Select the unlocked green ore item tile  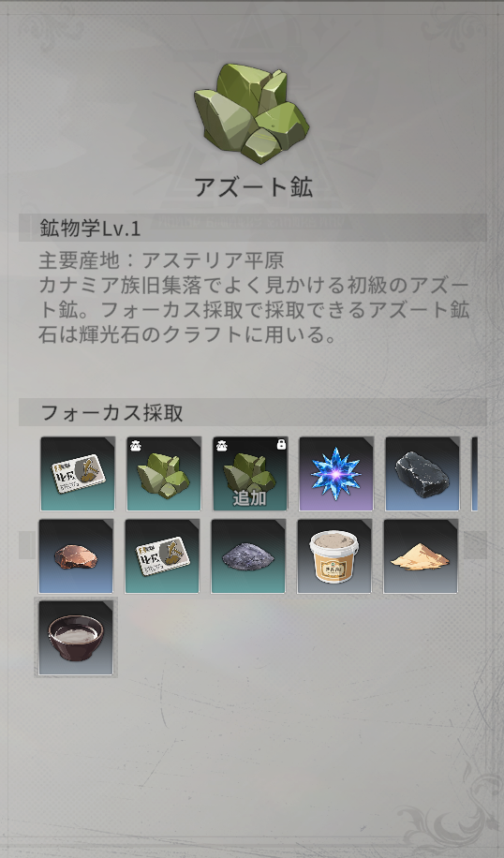coord(164,474)
